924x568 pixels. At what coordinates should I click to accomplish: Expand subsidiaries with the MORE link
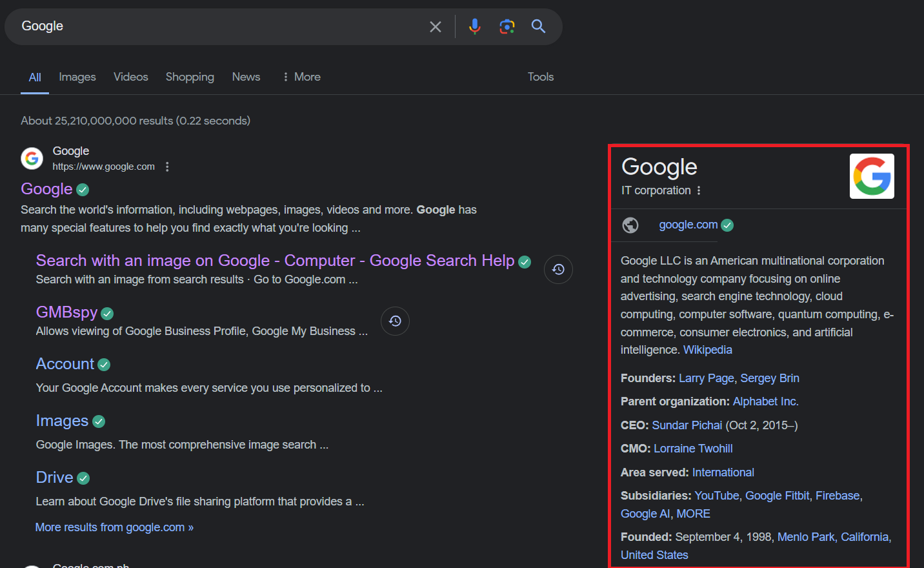click(x=694, y=514)
